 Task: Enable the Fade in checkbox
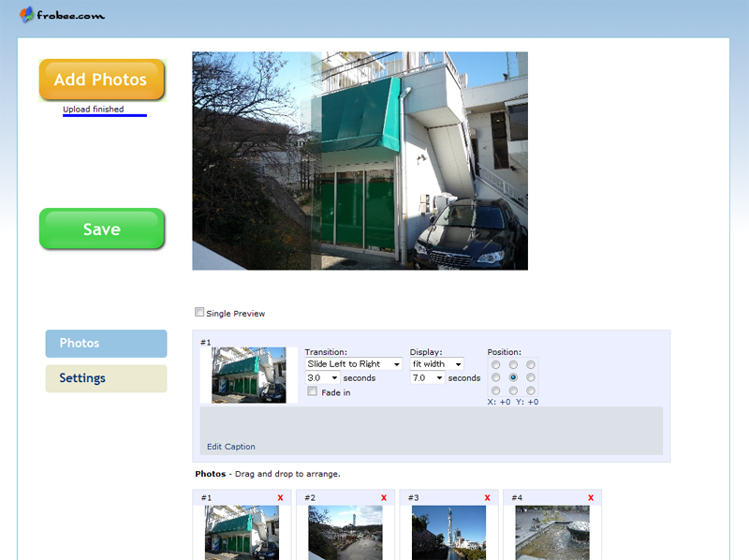tap(312, 391)
